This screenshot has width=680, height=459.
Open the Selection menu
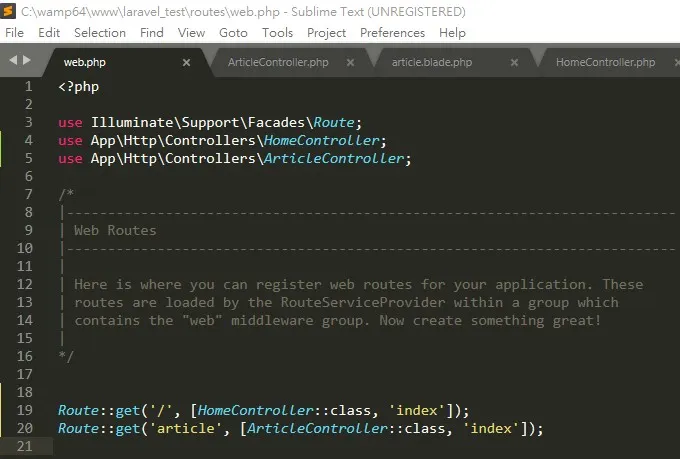click(100, 33)
